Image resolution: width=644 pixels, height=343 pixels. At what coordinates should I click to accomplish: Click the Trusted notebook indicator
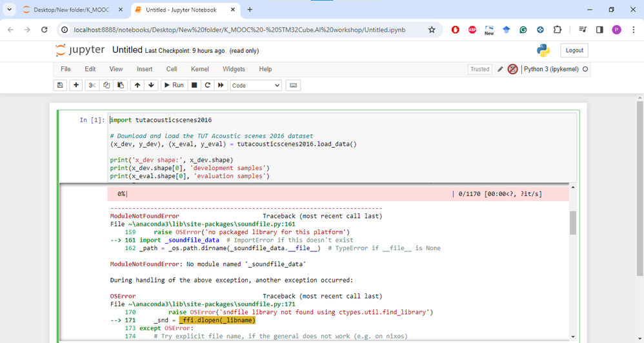tap(479, 69)
